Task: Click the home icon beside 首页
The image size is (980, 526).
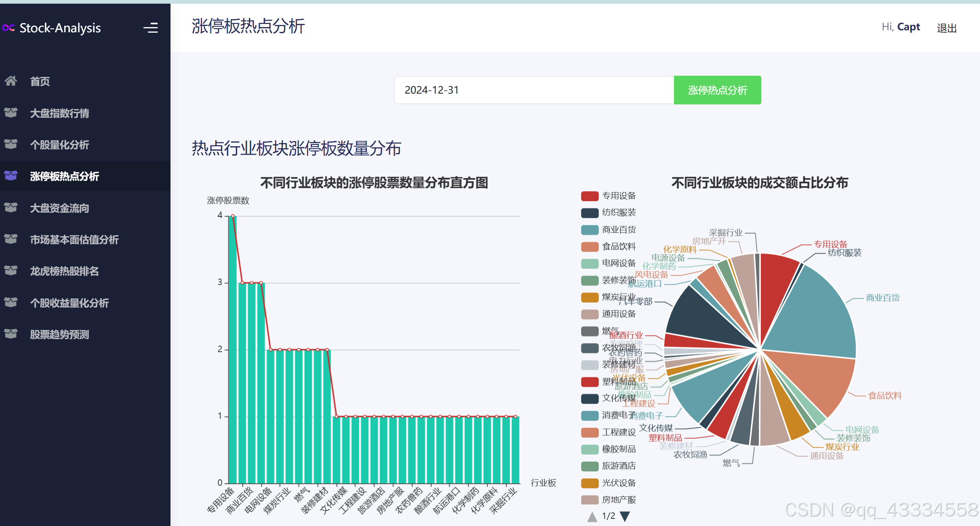Action: [11, 81]
